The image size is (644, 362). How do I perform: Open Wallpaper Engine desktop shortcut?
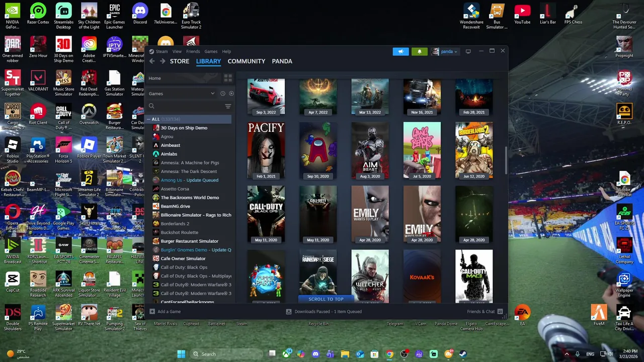(x=624, y=285)
